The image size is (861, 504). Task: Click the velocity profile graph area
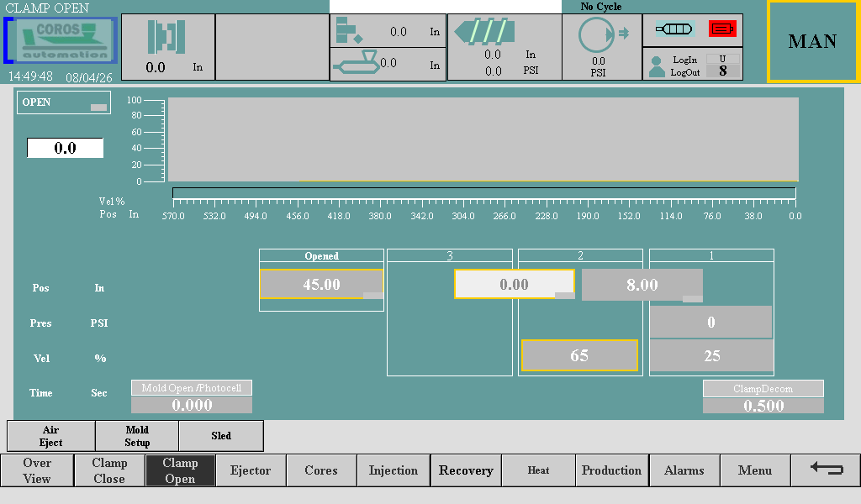click(x=483, y=139)
